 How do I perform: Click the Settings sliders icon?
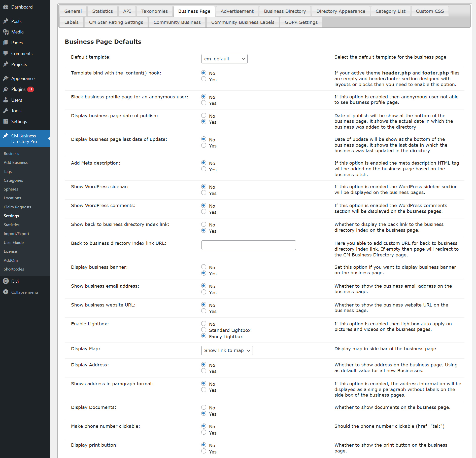click(x=6, y=121)
